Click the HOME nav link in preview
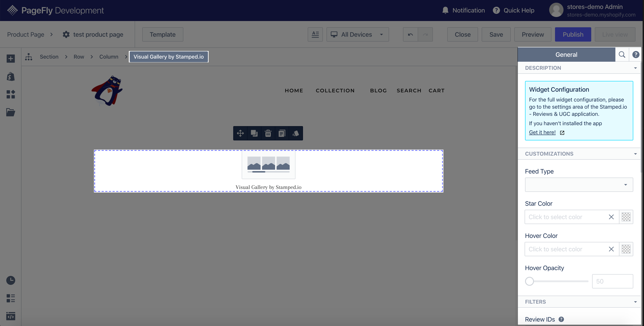The height and width of the screenshot is (326, 644). 294,91
